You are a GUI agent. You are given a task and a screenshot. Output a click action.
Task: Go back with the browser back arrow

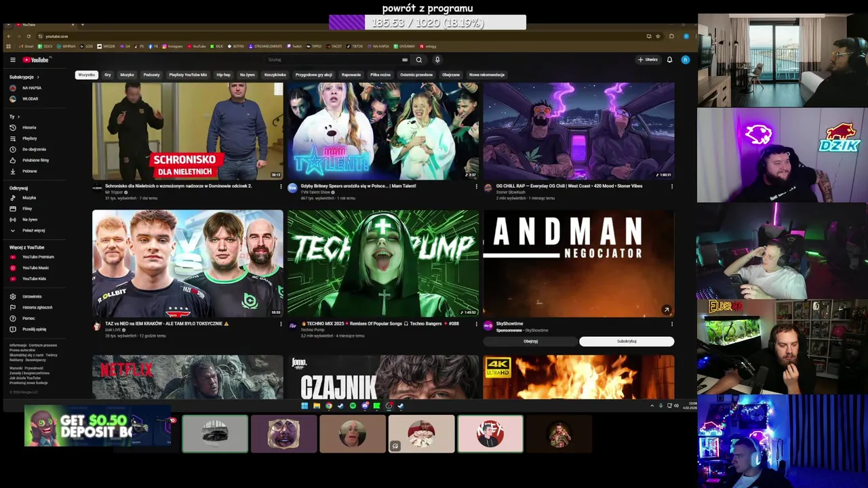coord(9,36)
